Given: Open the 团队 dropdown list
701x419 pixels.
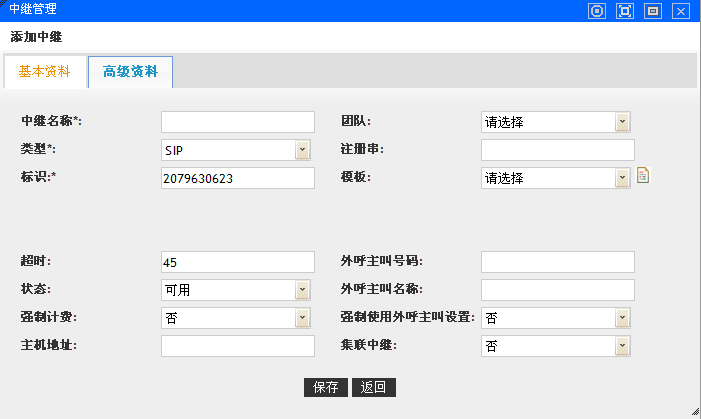Looking at the screenshot, I should [x=622, y=122].
